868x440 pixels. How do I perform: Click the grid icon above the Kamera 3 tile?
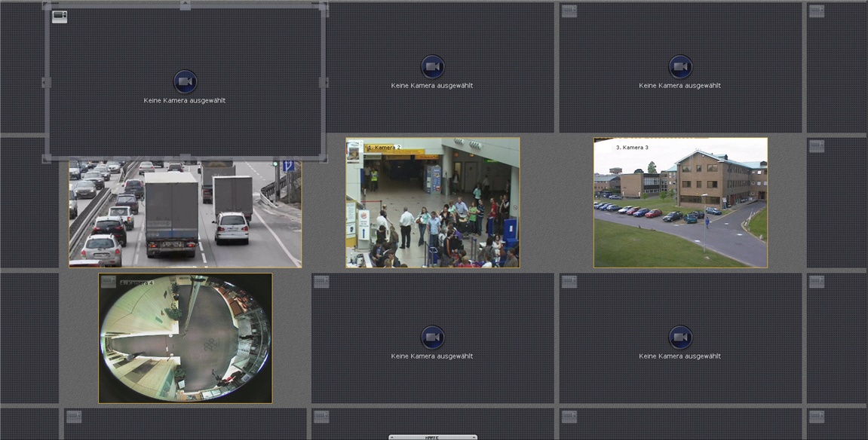[x=569, y=11]
